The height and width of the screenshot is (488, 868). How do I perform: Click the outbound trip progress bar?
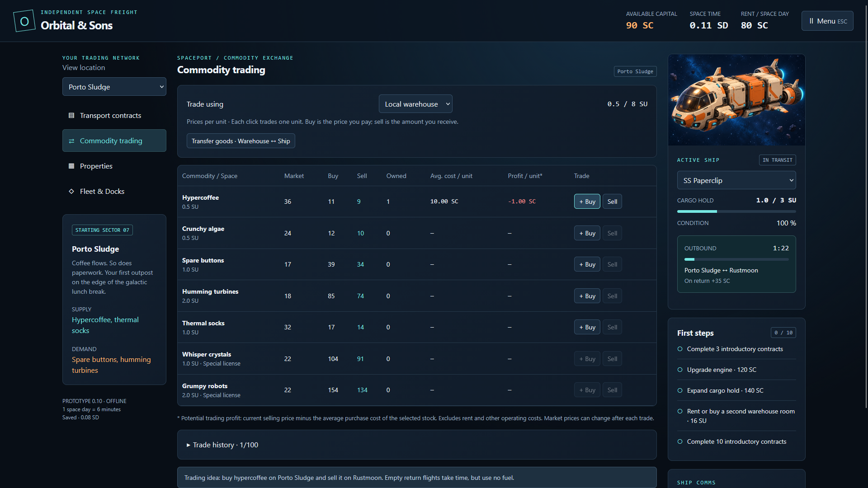tap(736, 259)
